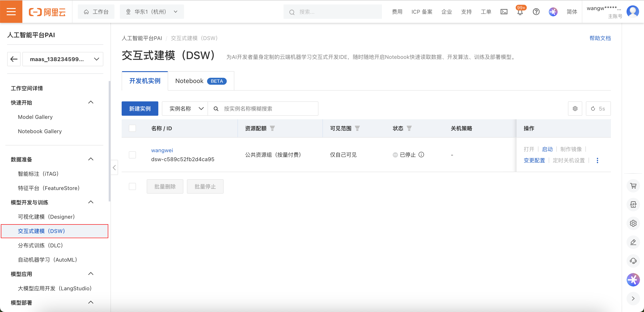Open 支持 in the top menu
This screenshot has height=312, width=644.
pyautogui.click(x=466, y=12)
